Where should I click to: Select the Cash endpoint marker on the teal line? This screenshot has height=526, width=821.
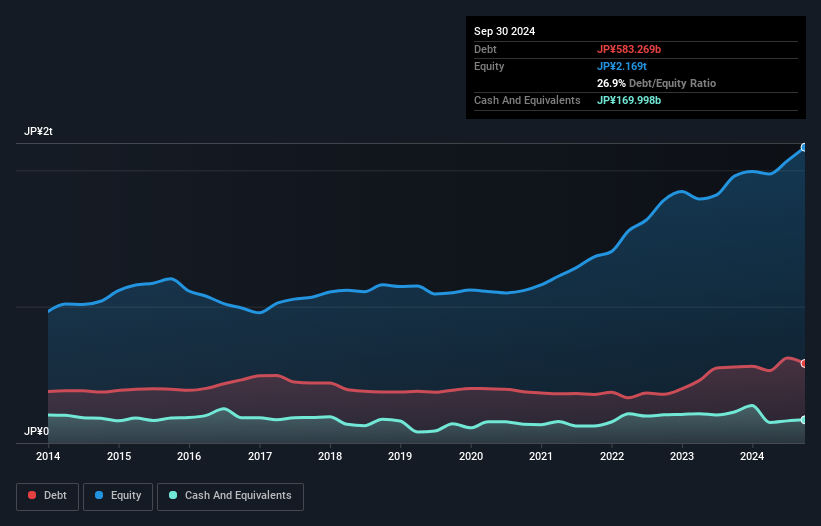click(x=804, y=420)
